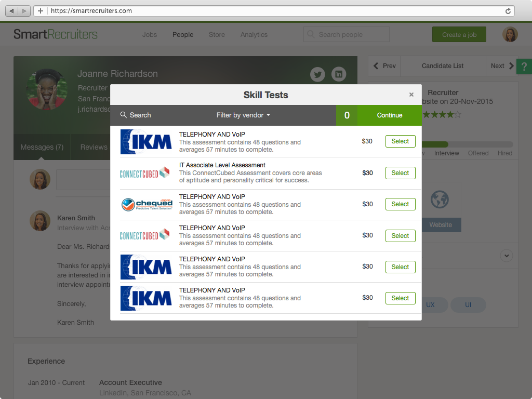The height and width of the screenshot is (399, 532).
Task: Click the search magnifier in Skill Tests
Action: 124,115
